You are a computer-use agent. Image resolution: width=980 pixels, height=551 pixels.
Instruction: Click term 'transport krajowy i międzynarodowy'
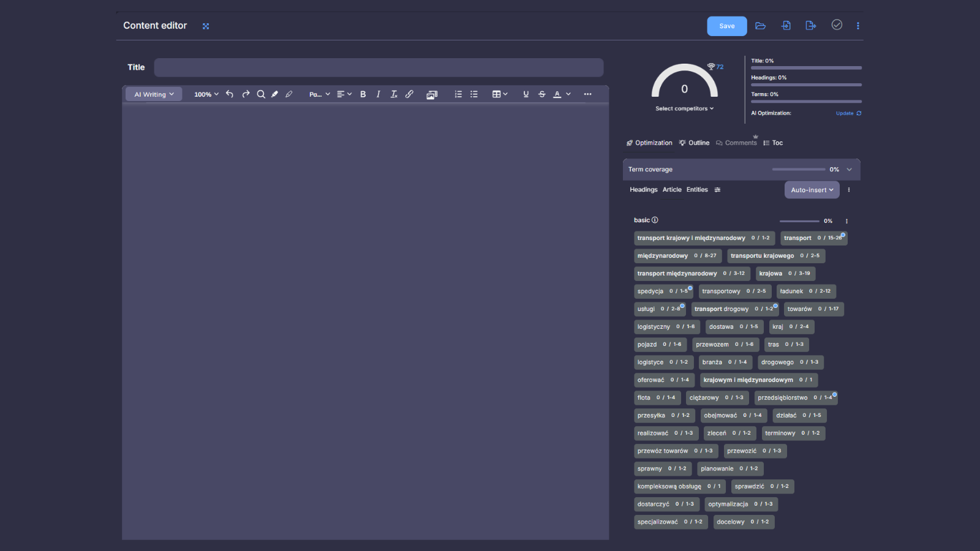pyautogui.click(x=704, y=238)
